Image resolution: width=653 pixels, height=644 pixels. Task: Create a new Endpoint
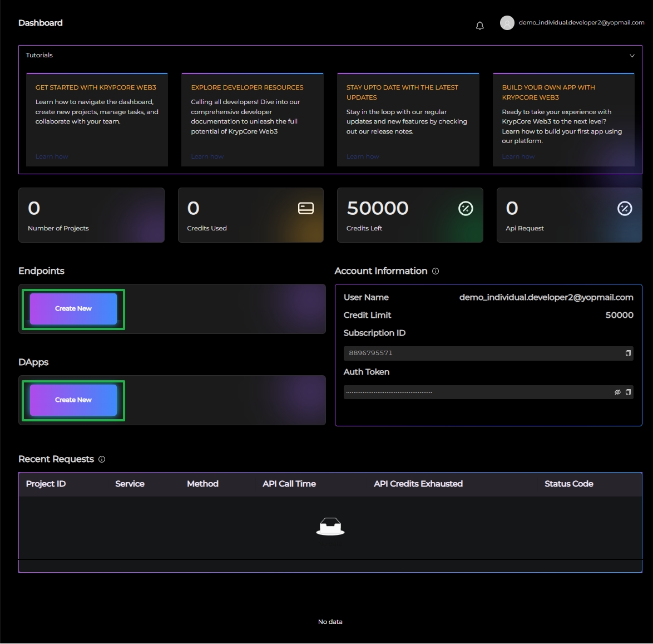pyautogui.click(x=73, y=309)
